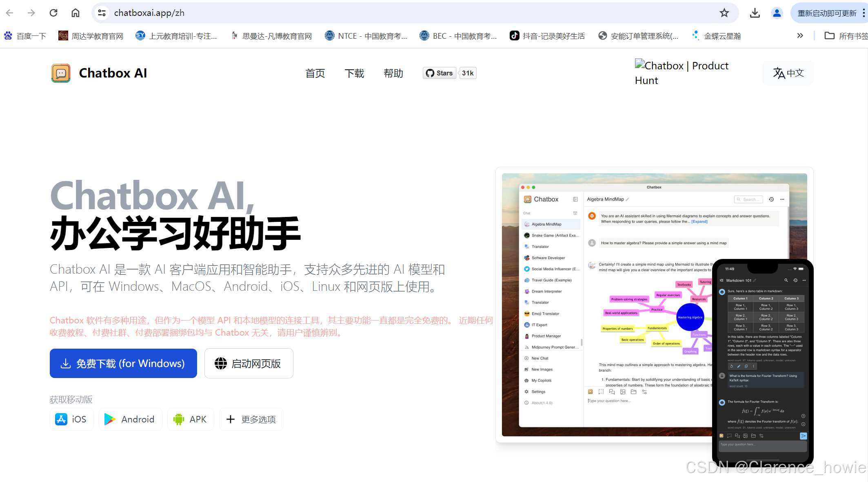The image size is (868, 482).
Task: Open the 帮助 nav item
Action: (x=393, y=73)
